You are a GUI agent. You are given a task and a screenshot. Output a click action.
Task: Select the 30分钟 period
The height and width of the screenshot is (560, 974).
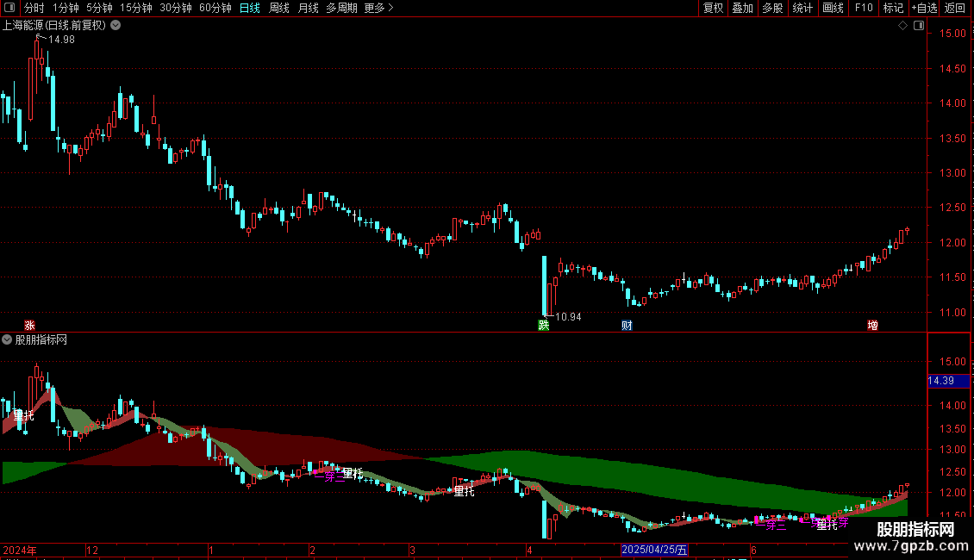point(175,8)
